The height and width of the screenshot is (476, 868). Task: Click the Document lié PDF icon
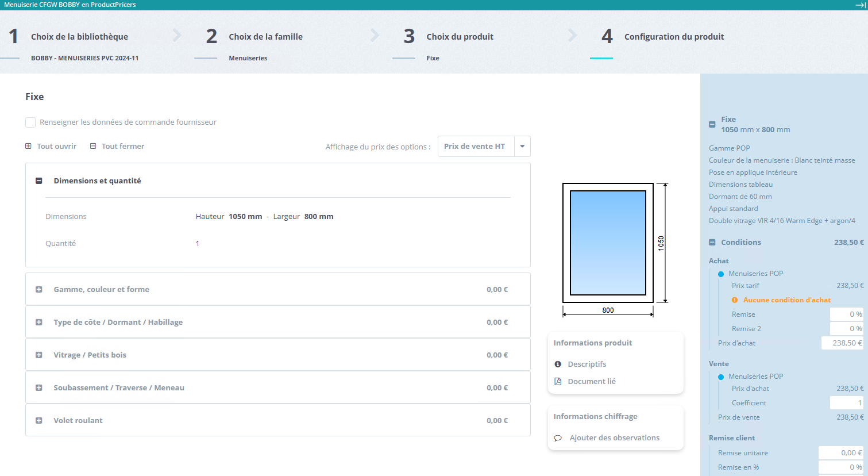pyautogui.click(x=558, y=381)
